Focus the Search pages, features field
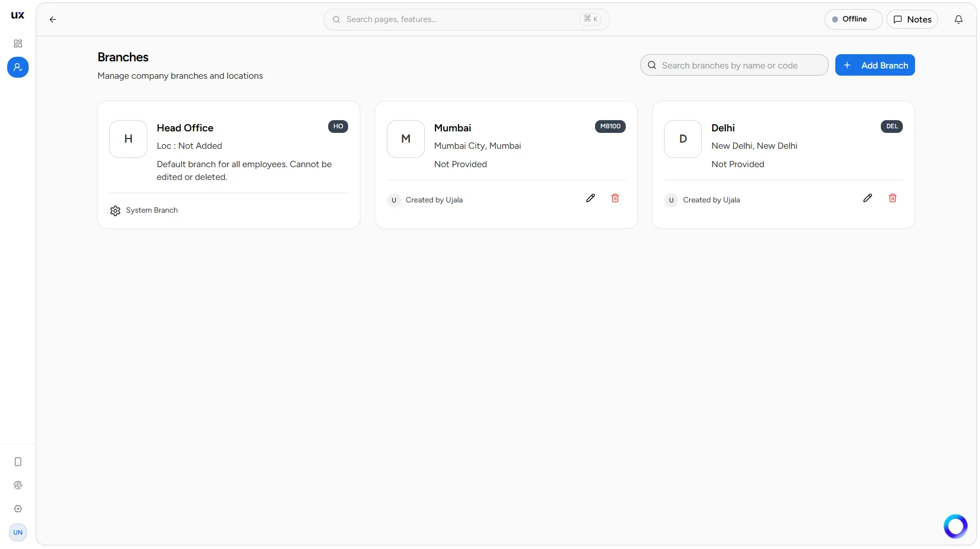Screen dimensions: 980x549 point(466,19)
